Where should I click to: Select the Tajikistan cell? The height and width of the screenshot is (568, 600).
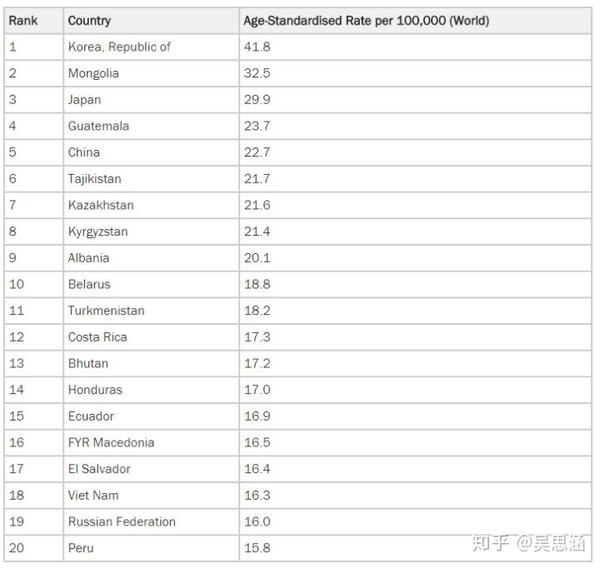coord(151,179)
